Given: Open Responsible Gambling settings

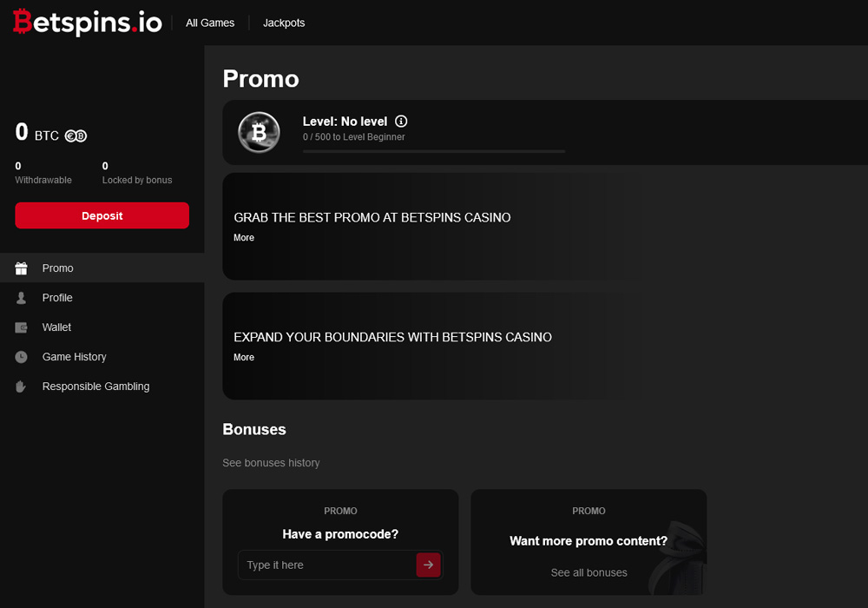Looking at the screenshot, I should (102, 387).
